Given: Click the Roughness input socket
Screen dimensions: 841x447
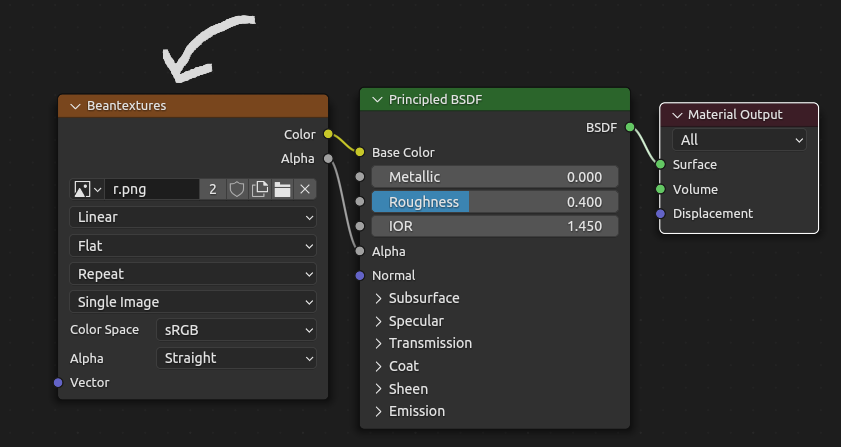Looking at the screenshot, I should click(360, 202).
